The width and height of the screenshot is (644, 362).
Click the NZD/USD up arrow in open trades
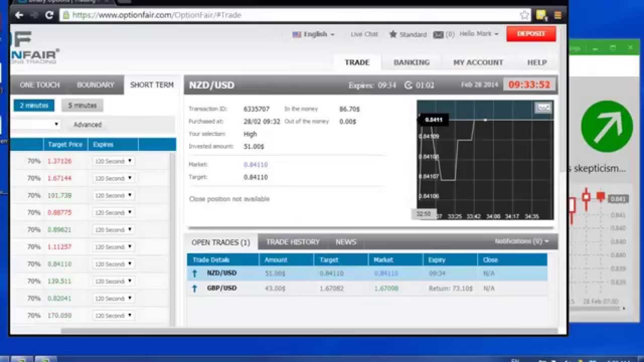195,274
